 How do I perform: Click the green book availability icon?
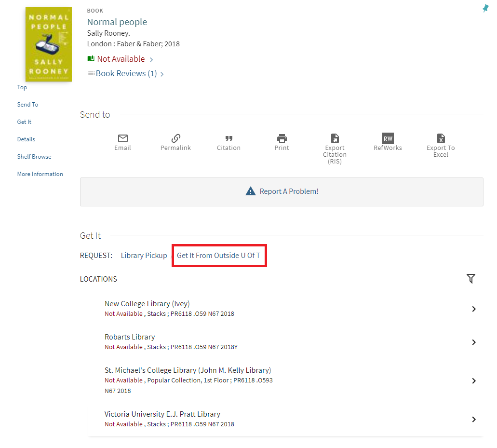(91, 59)
